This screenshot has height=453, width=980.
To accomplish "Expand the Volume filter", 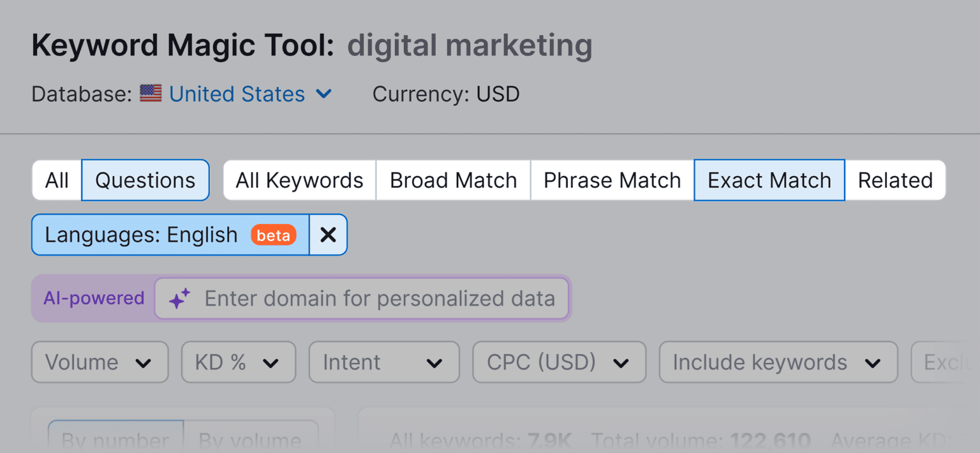I will [100, 362].
